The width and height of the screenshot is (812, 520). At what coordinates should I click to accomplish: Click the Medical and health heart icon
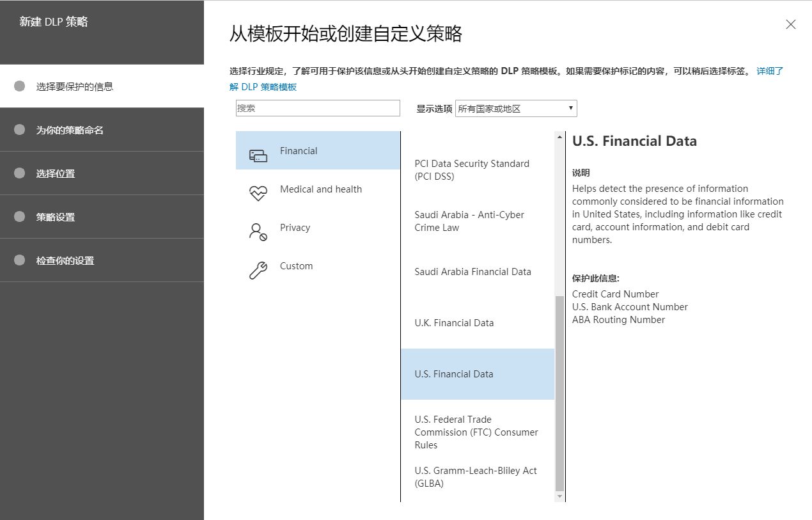click(258, 193)
